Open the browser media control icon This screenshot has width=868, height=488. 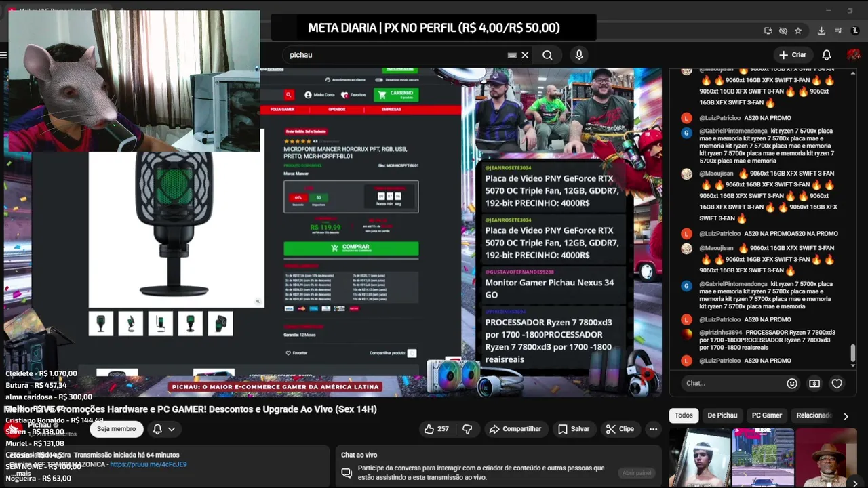[839, 30]
